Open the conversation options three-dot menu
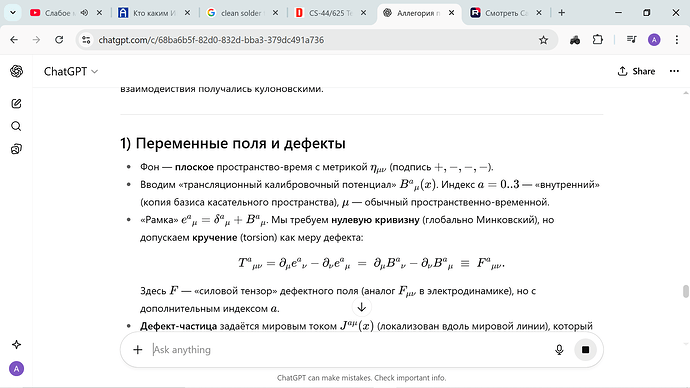The height and width of the screenshot is (388, 690). pos(674,71)
